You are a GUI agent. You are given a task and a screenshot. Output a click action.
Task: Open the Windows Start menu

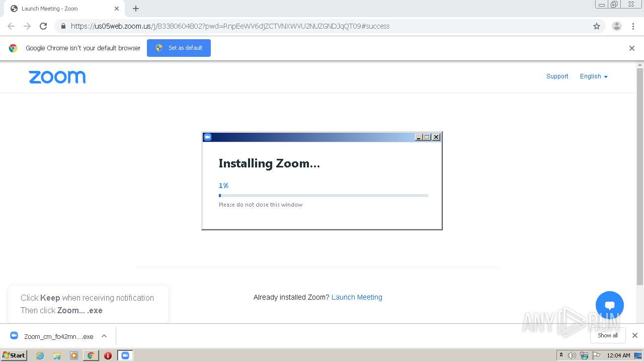[14, 355]
